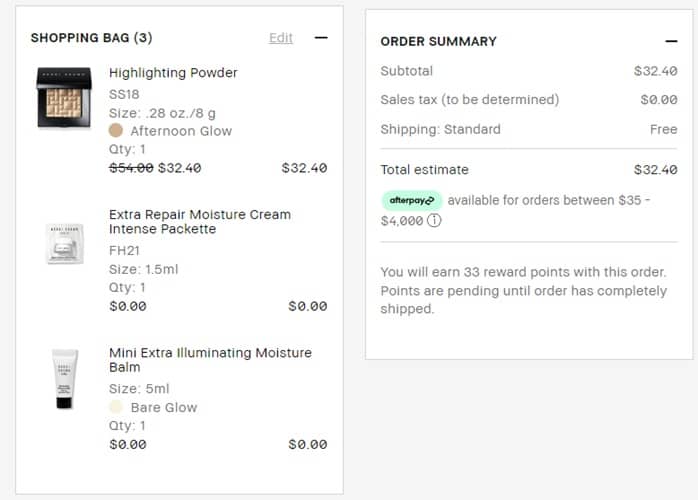Collapse the Shopping Bag section
The width and height of the screenshot is (698, 500).
[x=320, y=38]
